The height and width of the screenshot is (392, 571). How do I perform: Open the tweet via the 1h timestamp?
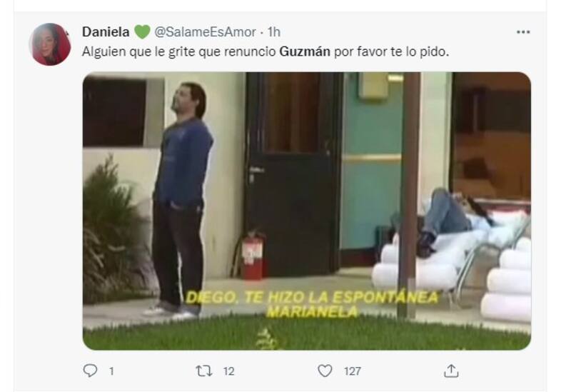click(x=274, y=32)
